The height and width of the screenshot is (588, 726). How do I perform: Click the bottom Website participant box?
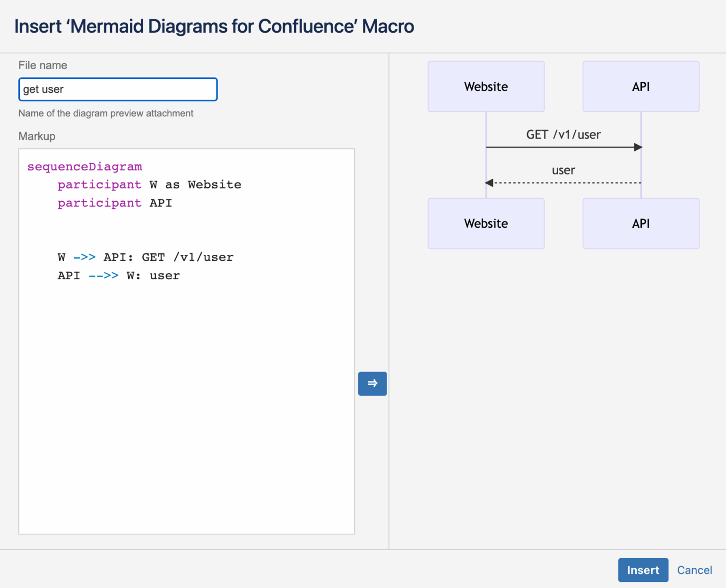point(485,223)
